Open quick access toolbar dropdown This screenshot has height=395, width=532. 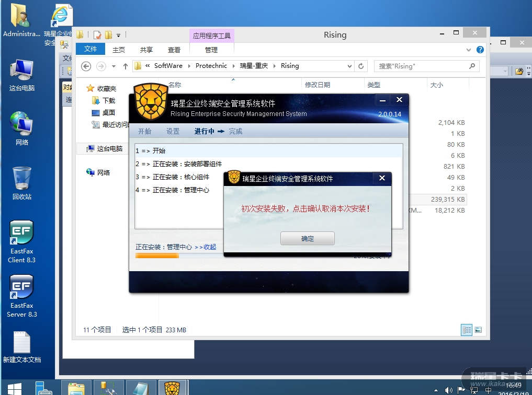[x=118, y=35]
